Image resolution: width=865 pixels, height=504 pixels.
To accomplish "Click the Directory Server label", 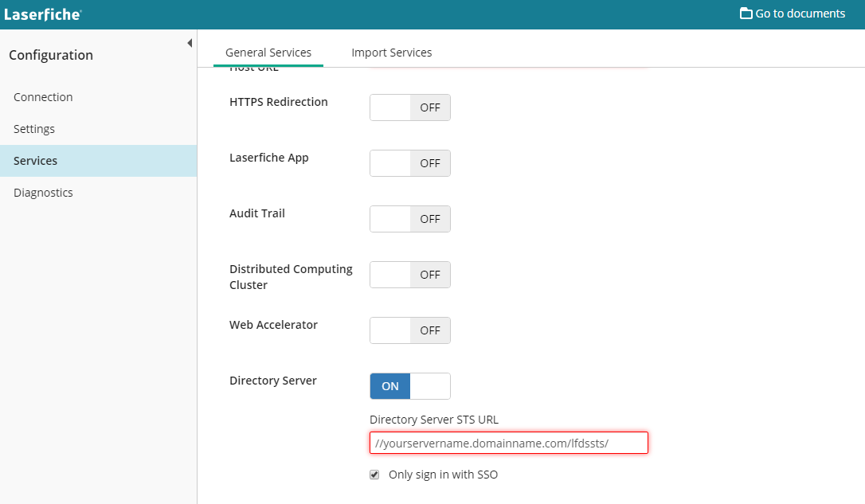I will 273,381.
